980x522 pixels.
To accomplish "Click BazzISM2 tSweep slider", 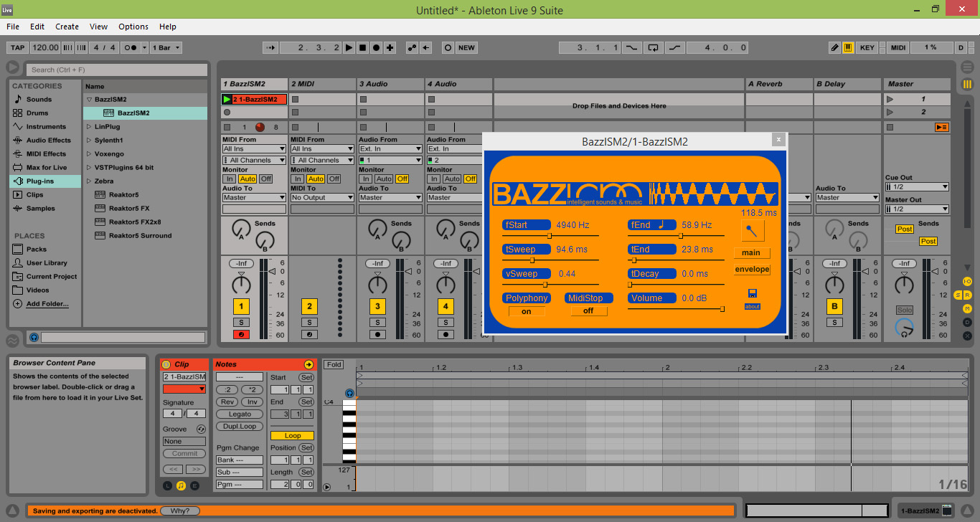I will coord(550,260).
